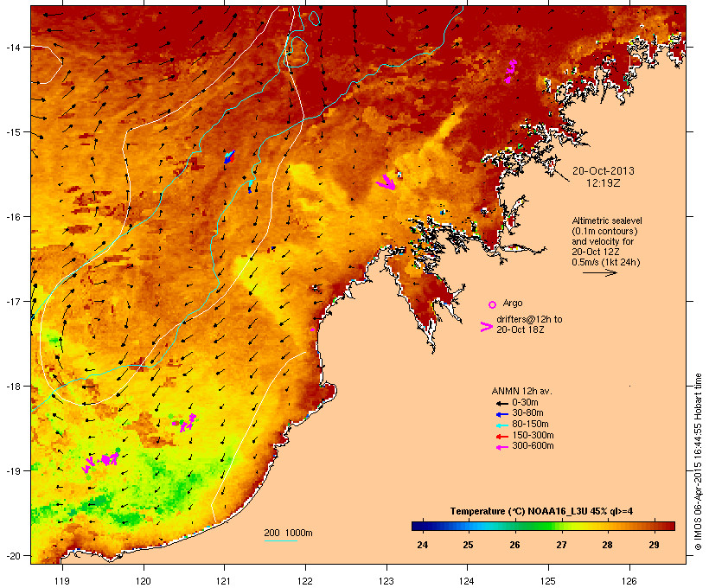The width and height of the screenshot is (709, 588).
Task: Click the magenta 300-600m legend arrow
Action: [x=501, y=447]
